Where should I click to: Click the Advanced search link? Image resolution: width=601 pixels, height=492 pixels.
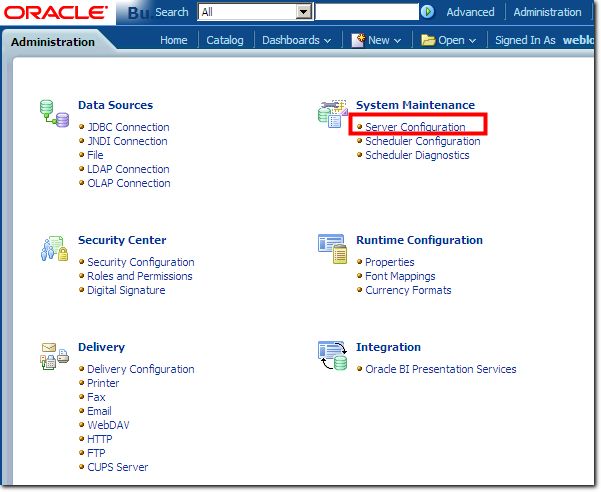click(470, 12)
